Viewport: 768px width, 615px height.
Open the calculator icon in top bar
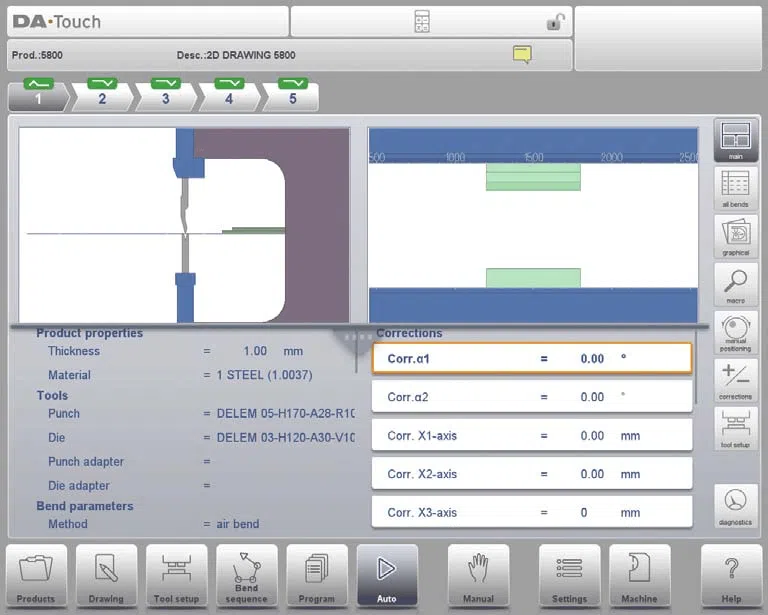point(422,22)
